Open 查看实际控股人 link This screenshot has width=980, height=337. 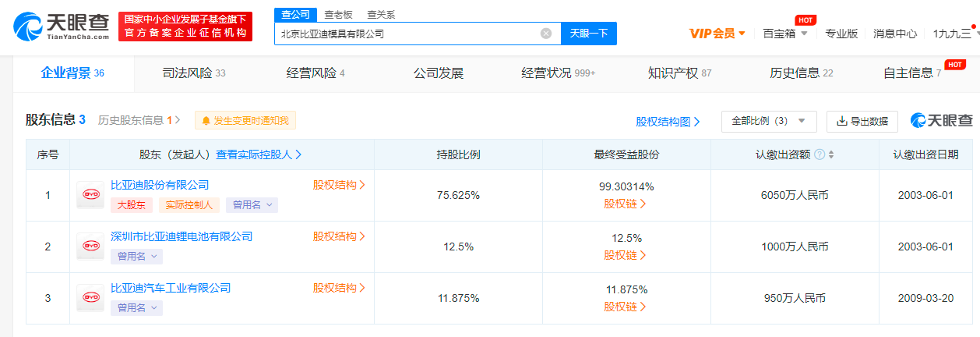(x=259, y=154)
